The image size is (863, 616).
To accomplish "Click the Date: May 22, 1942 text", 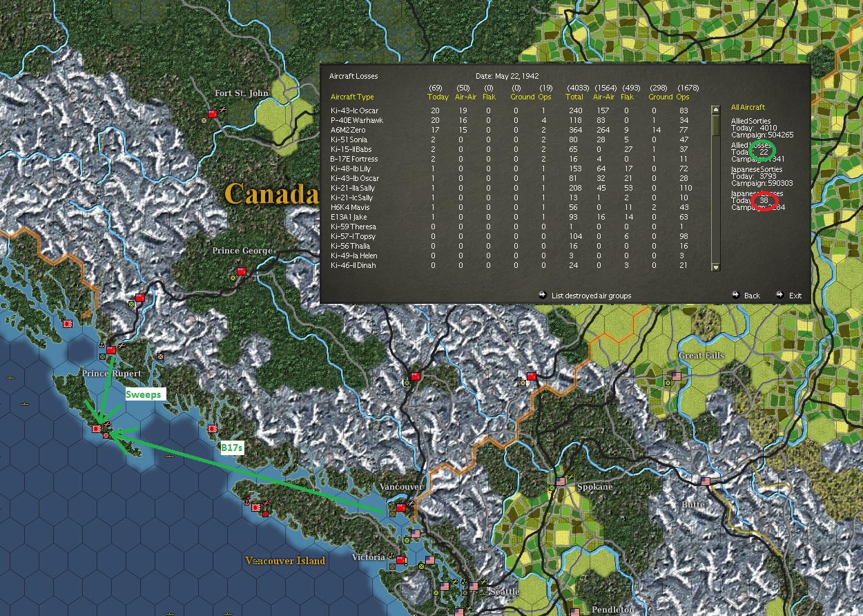I will (507, 76).
